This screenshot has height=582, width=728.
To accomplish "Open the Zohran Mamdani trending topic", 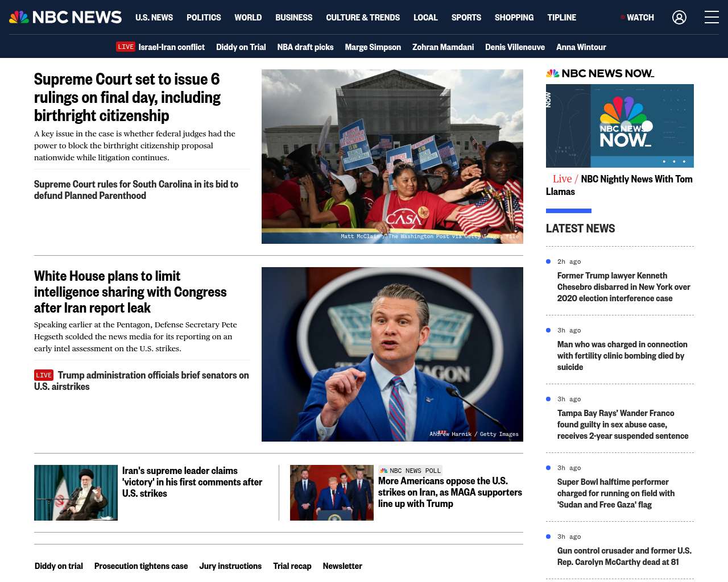I will click(x=443, y=47).
